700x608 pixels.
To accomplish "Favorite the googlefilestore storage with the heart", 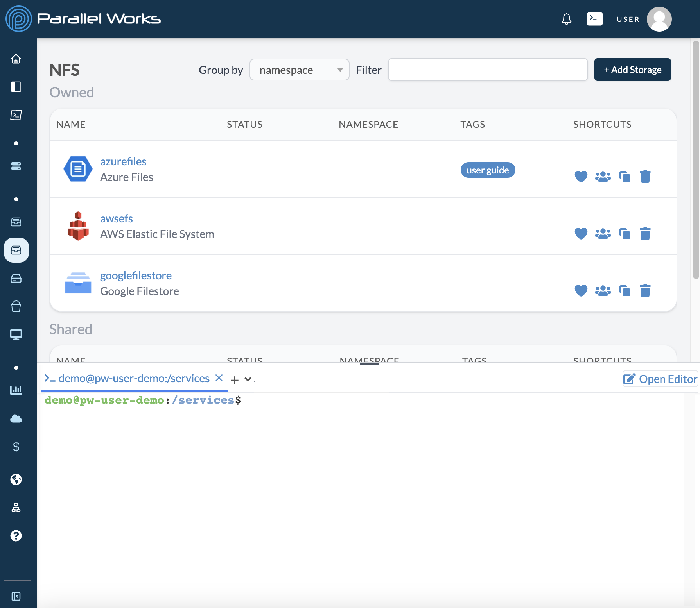I will point(581,291).
